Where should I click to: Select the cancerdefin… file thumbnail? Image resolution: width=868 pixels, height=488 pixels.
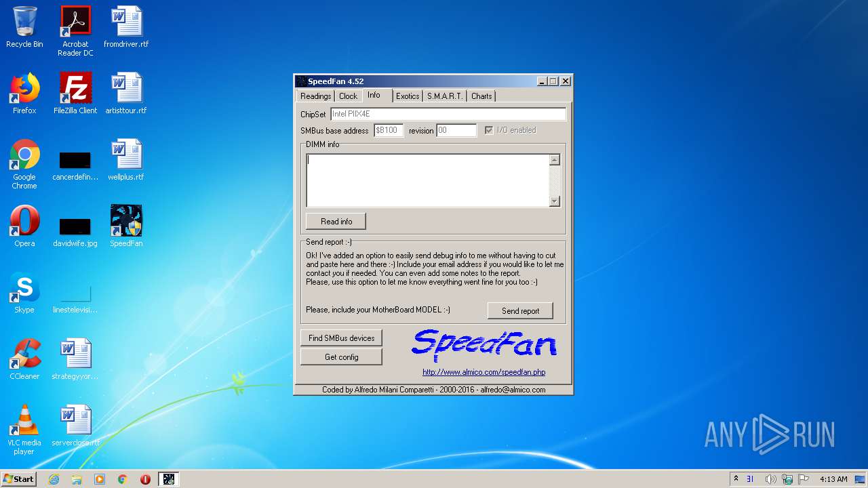pyautogui.click(x=75, y=167)
